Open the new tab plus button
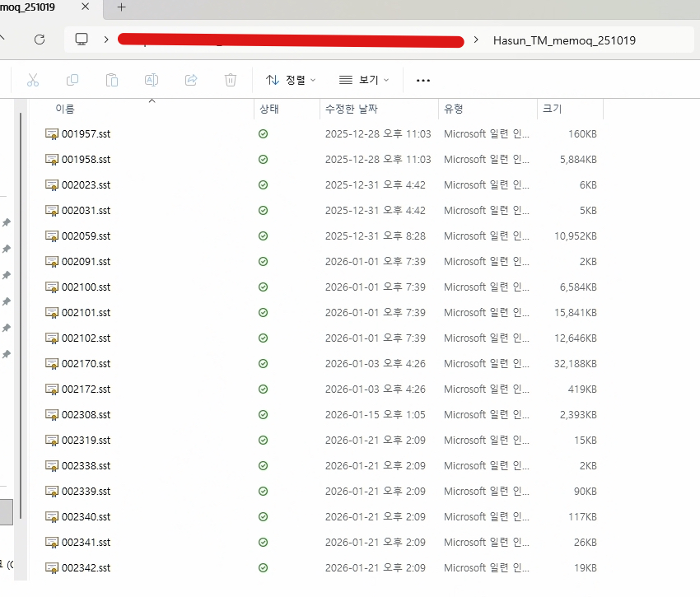Image resolution: width=700 pixels, height=597 pixels. pyautogui.click(x=121, y=7)
